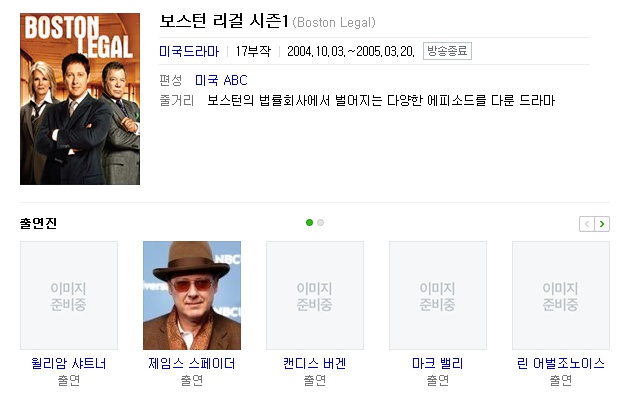Click the 17부작 episode count text
The image size is (621, 398).
click(x=253, y=51)
